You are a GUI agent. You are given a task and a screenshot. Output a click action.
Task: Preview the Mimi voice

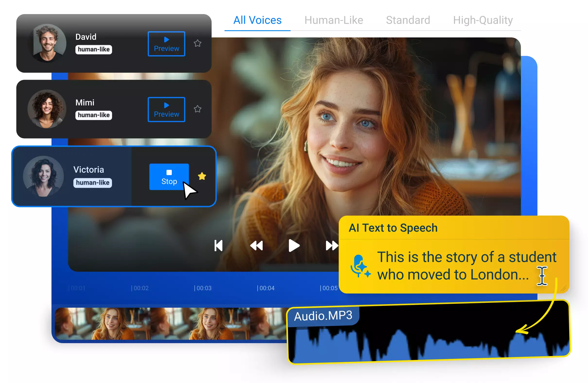(x=166, y=109)
